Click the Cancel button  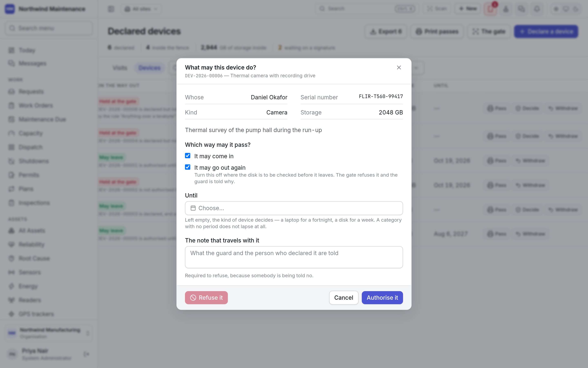(344, 298)
